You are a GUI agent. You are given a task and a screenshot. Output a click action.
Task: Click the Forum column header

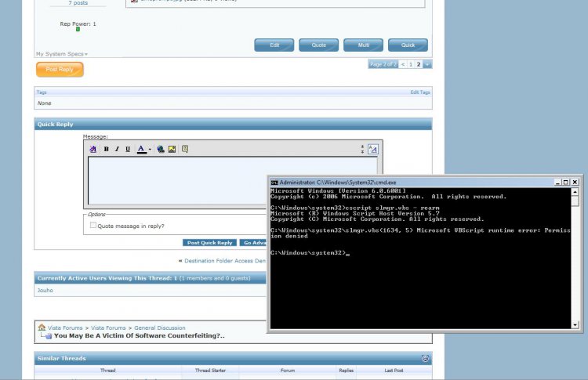(288, 371)
